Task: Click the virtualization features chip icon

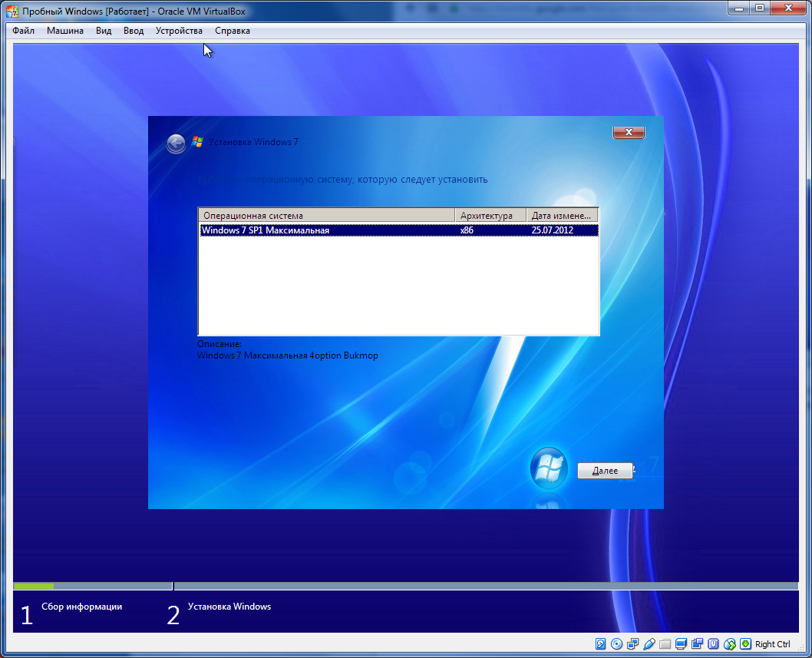Action: point(714,644)
